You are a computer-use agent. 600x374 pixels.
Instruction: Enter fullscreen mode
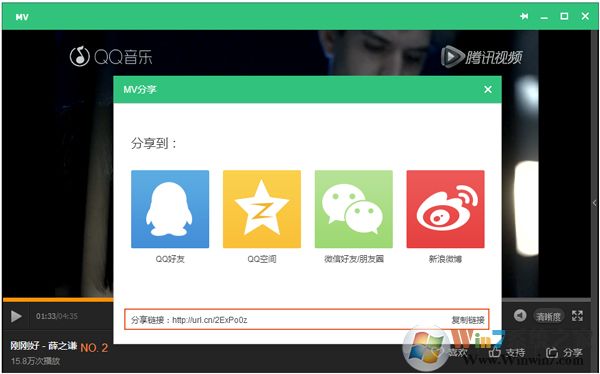[577, 316]
